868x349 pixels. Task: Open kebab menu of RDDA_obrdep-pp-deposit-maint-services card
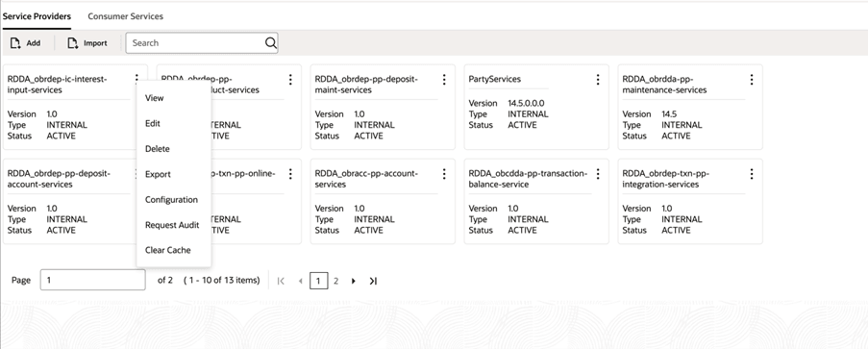[444, 79]
